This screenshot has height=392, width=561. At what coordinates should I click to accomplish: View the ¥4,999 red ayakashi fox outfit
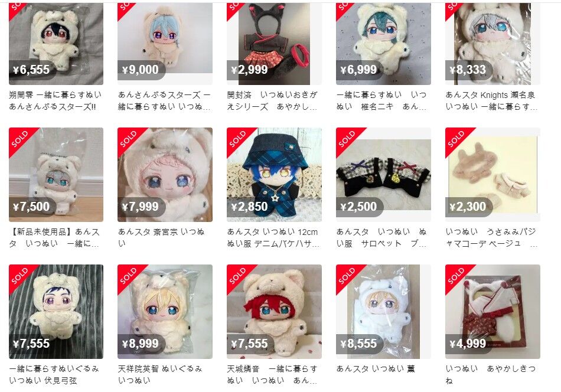pyautogui.click(x=492, y=312)
